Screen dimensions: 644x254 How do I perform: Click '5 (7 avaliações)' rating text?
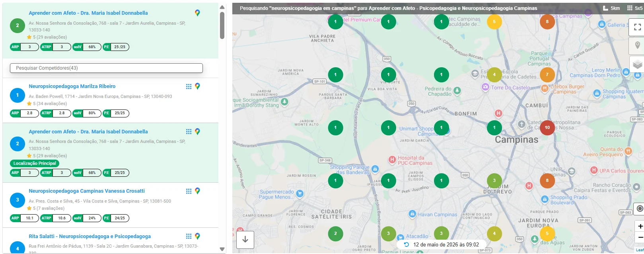pos(49,209)
